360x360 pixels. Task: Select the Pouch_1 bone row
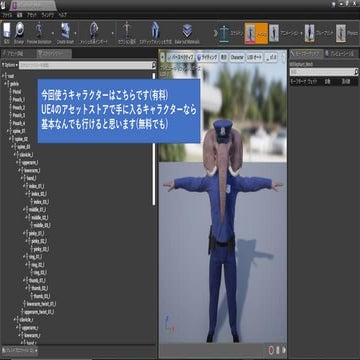pyautogui.click(x=19, y=99)
